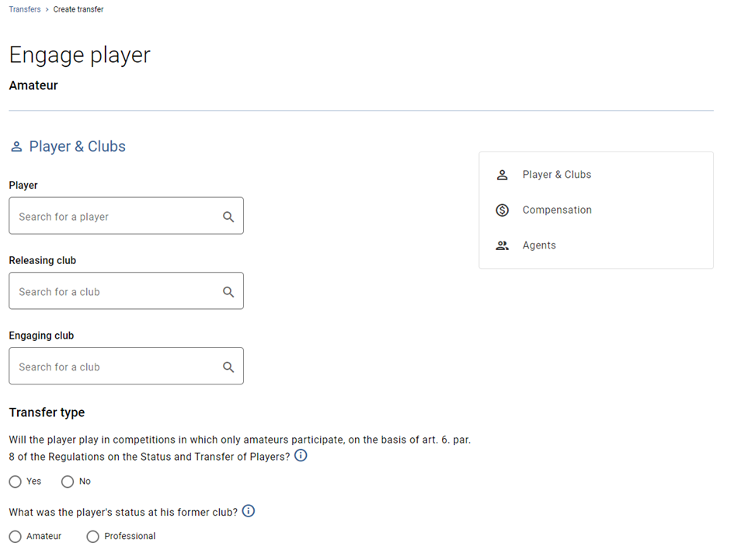Go to the Compensation section in side navigation
The width and height of the screenshot is (734, 560).
point(557,210)
